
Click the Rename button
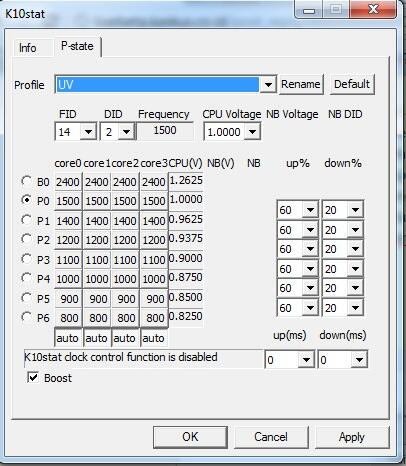tap(301, 84)
